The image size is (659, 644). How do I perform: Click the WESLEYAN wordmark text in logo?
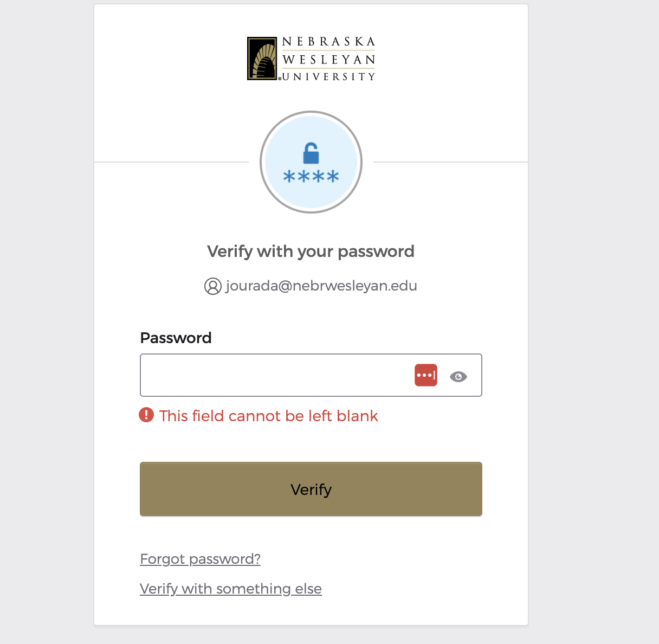[x=328, y=59]
